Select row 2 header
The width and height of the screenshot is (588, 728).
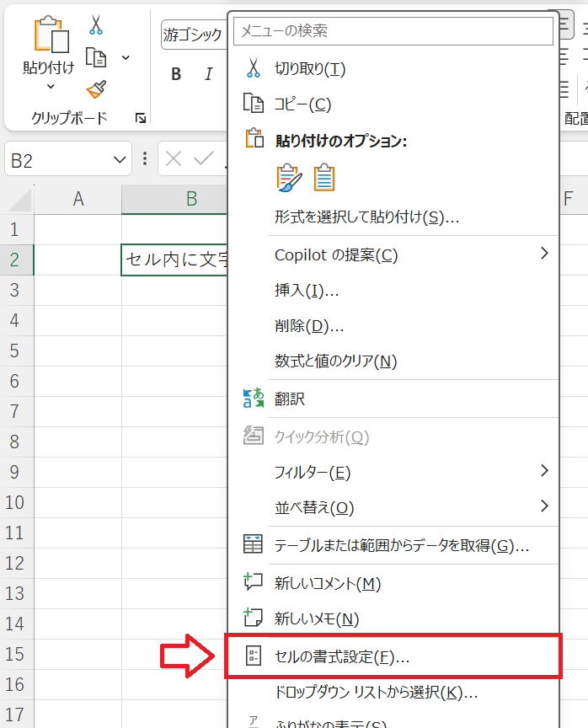tap(15, 260)
